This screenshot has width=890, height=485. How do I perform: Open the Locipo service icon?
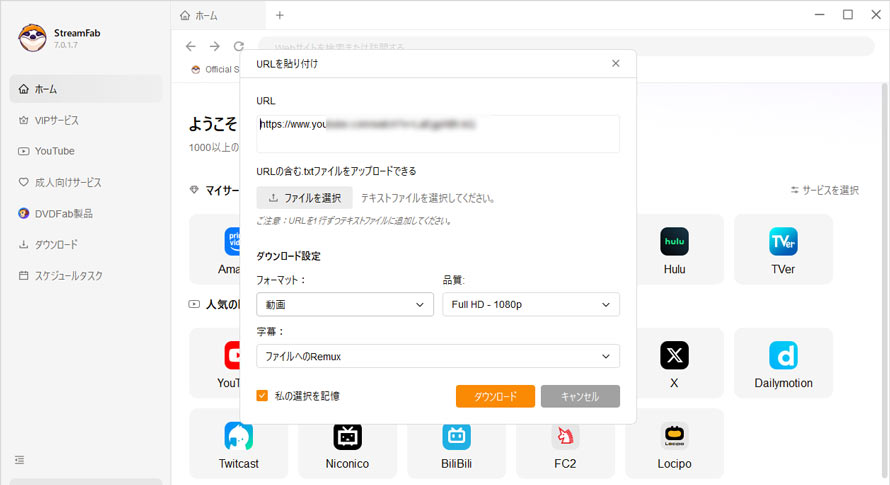674,436
